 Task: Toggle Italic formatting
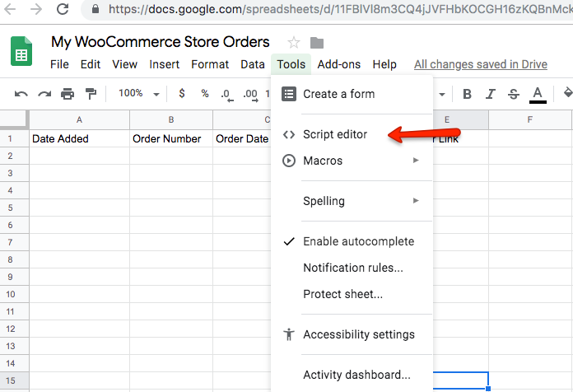pyautogui.click(x=490, y=94)
